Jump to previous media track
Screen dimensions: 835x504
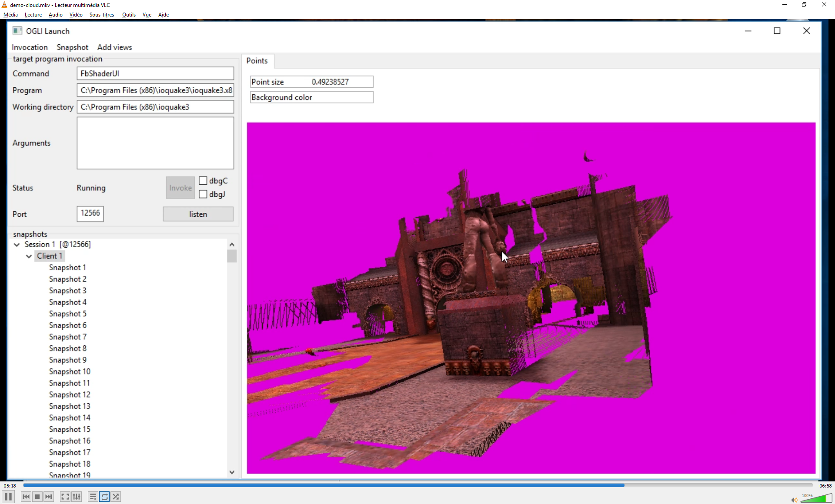click(26, 497)
